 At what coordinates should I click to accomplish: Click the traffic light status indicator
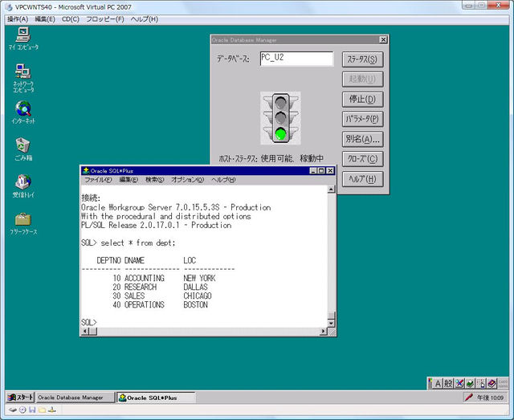(280, 118)
